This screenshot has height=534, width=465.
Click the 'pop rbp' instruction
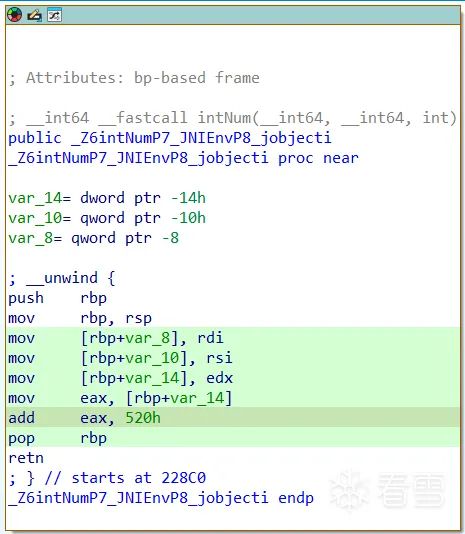click(58, 438)
